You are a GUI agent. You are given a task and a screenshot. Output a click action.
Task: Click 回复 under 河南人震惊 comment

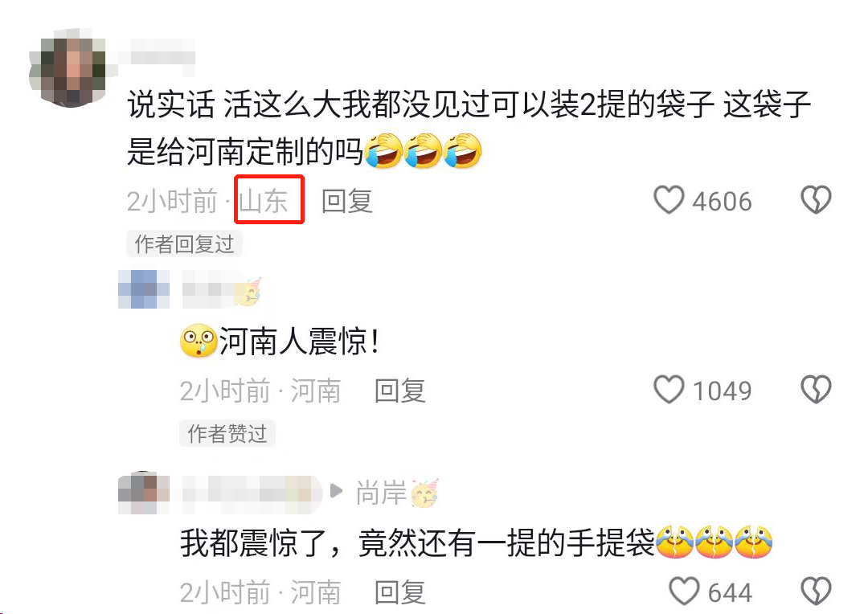[x=400, y=391]
